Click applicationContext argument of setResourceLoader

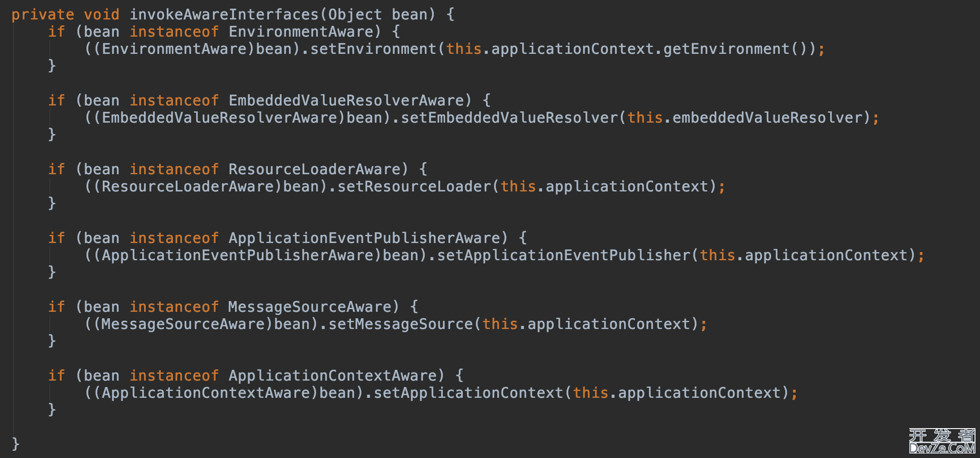[x=627, y=186]
